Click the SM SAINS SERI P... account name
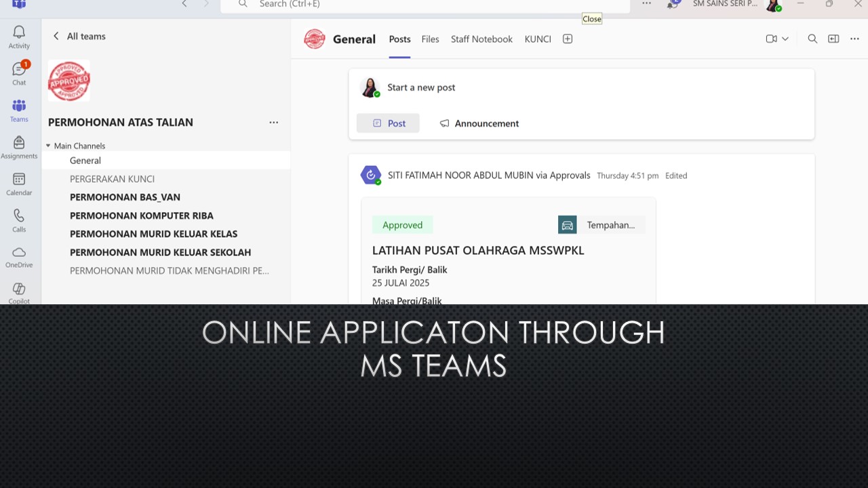 (725, 4)
